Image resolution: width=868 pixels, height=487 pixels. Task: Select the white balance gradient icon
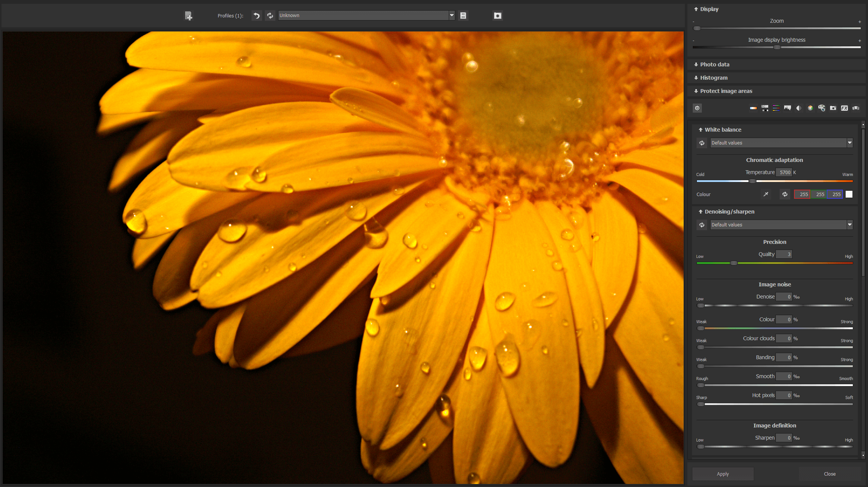click(753, 108)
